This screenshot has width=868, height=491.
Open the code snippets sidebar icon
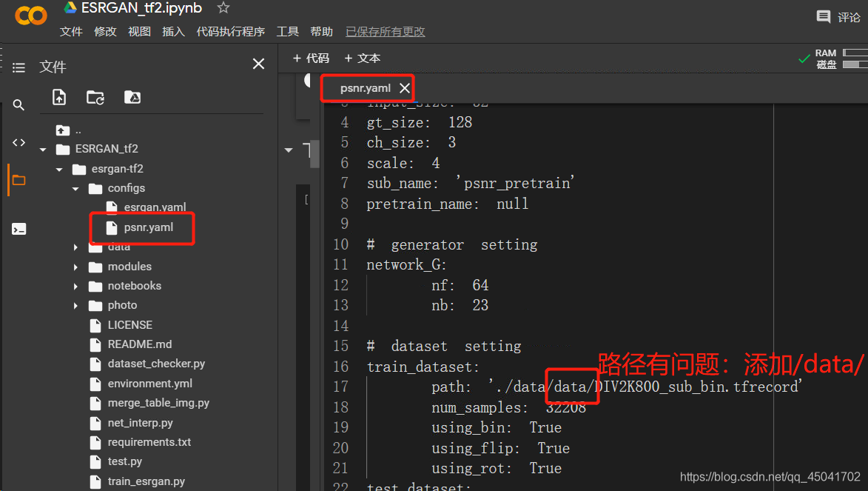coord(18,142)
